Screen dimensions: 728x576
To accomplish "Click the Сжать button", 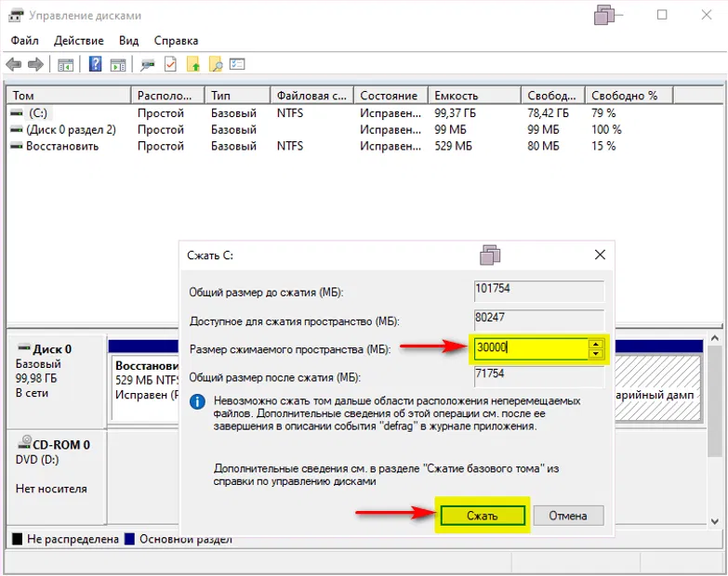I will coord(483,516).
